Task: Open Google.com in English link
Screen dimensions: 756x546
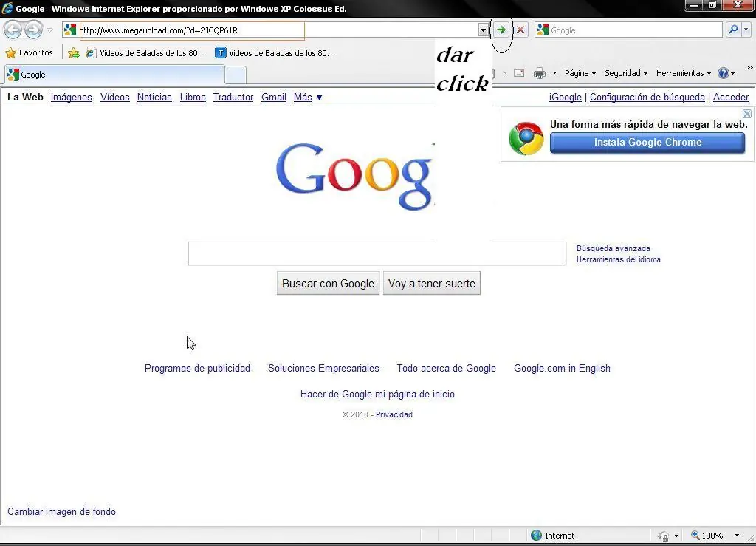Action: [562, 368]
